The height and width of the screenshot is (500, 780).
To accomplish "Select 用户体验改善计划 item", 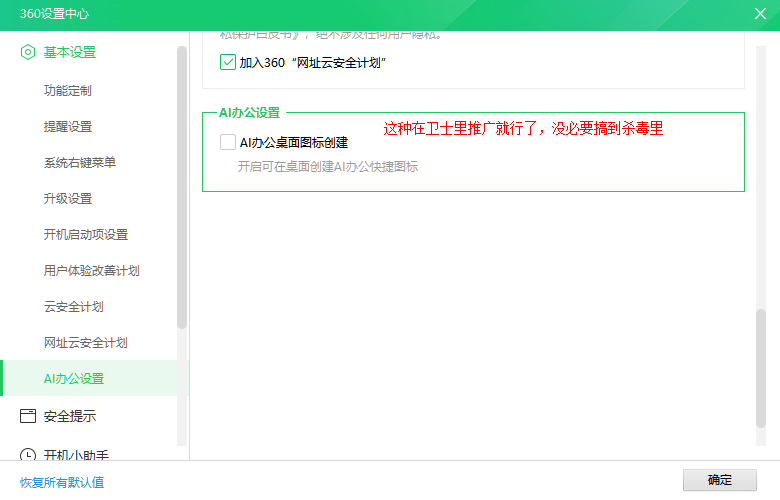I will [92, 271].
